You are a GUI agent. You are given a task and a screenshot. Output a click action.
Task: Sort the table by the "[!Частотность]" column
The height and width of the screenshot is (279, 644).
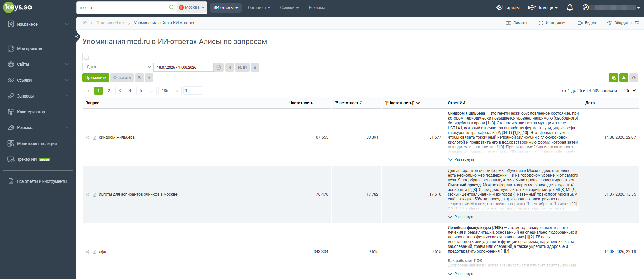(402, 103)
